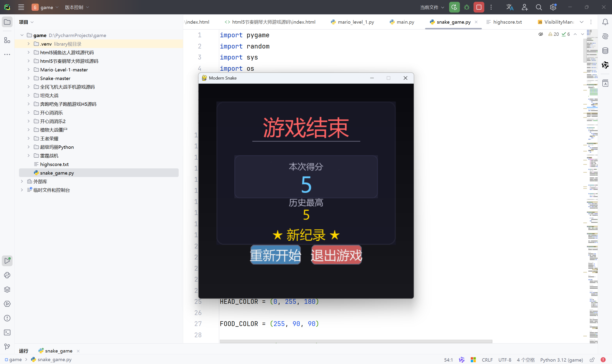Open the Git tool window icon

(x=7, y=347)
